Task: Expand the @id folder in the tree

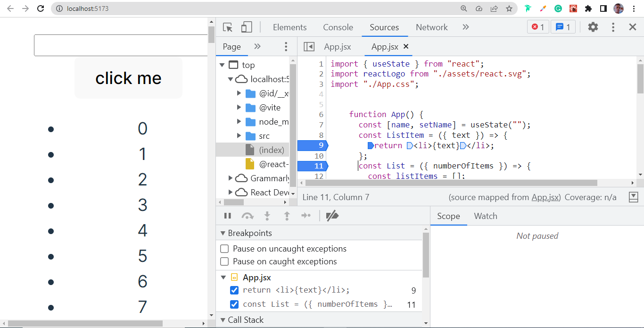Action: click(x=239, y=93)
